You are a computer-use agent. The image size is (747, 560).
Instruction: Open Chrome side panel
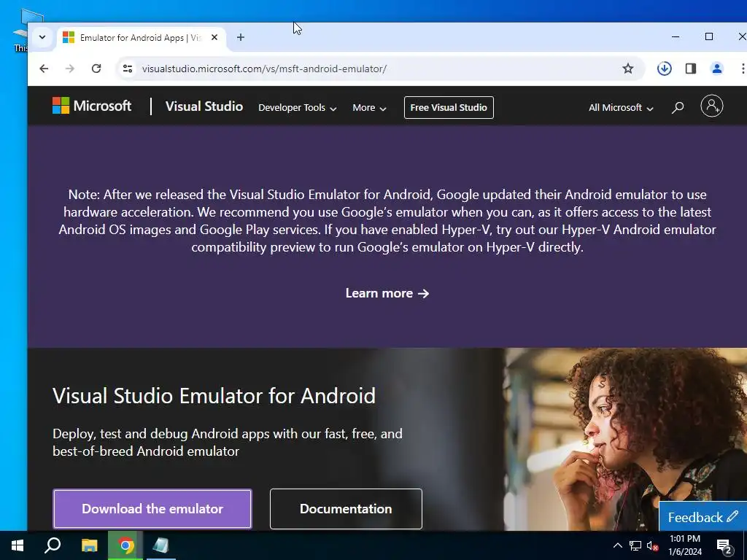pyautogui.click(x=690, y=69)
